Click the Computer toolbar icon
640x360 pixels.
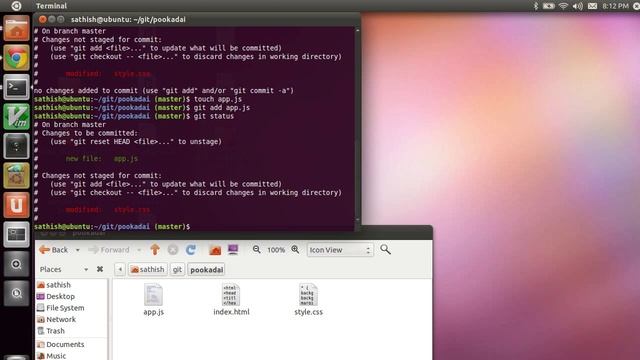tap(233, 249)
